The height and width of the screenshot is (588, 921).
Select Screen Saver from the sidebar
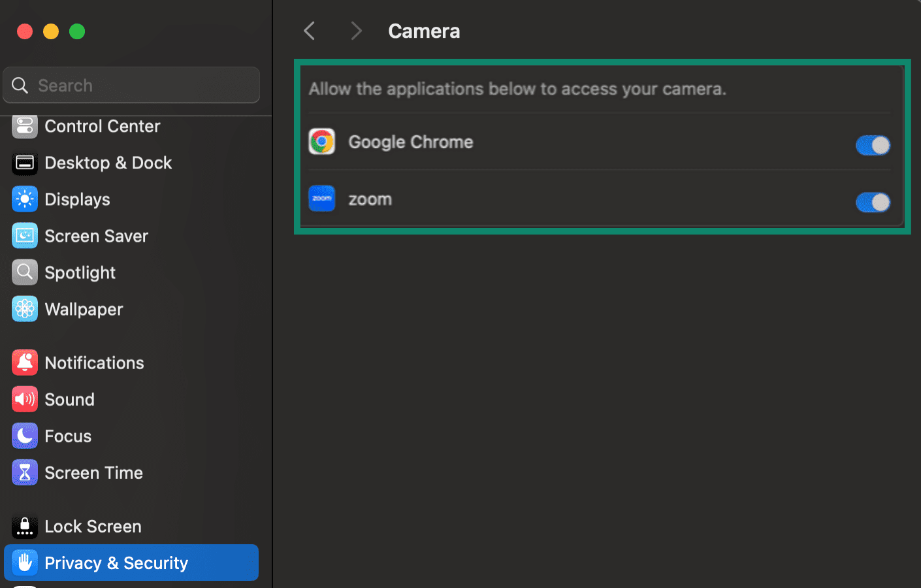coord(96,236)
